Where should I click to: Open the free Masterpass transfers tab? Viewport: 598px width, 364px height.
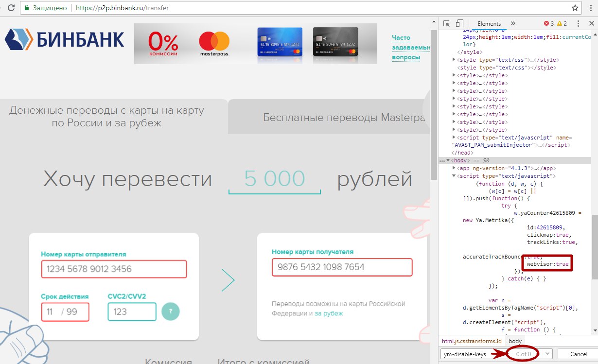(329, 117)
